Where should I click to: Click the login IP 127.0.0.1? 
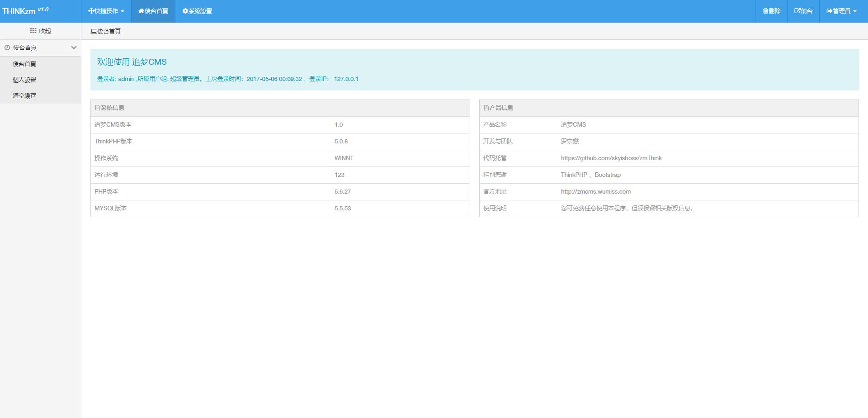[346, 79]
